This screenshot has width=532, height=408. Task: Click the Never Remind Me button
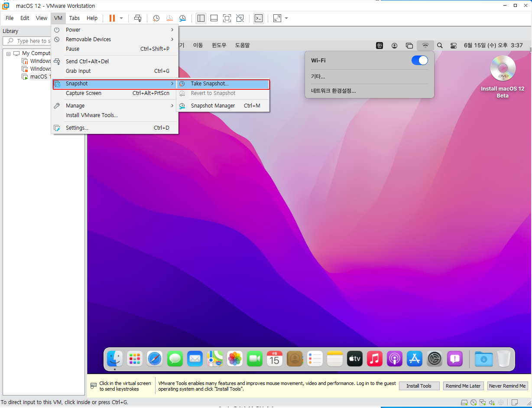point(507,386)
